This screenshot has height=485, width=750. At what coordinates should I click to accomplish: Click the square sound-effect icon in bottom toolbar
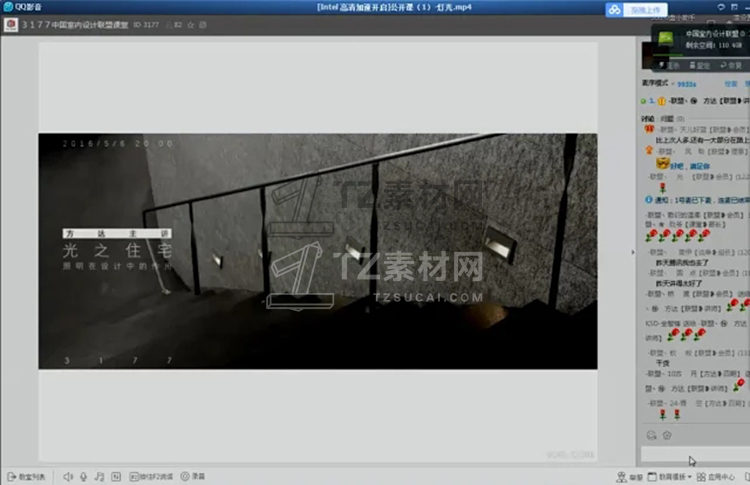coord(116,476)
